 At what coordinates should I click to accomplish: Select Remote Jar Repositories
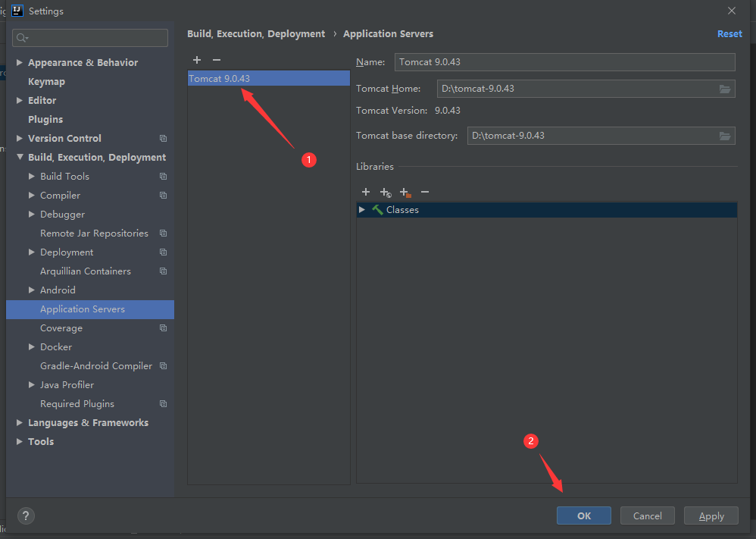click(94, 233)
